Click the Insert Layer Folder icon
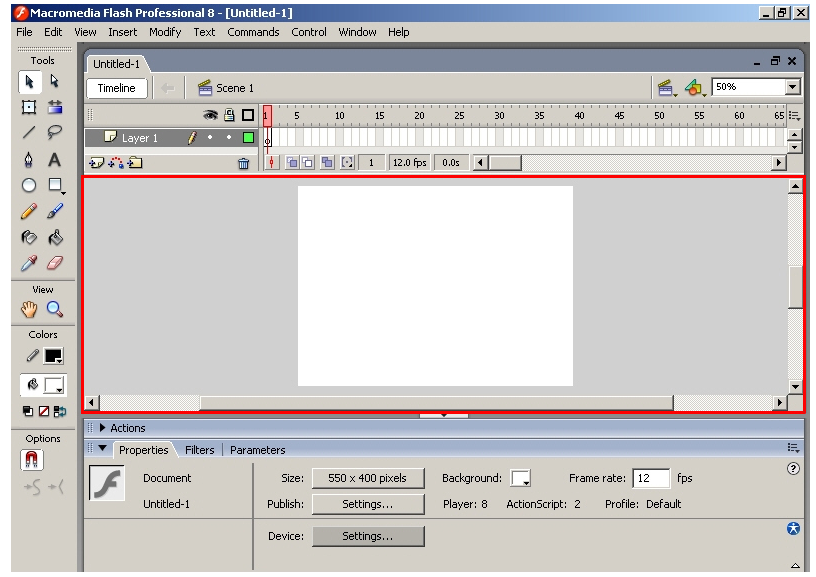 click(x=135, y=163)
